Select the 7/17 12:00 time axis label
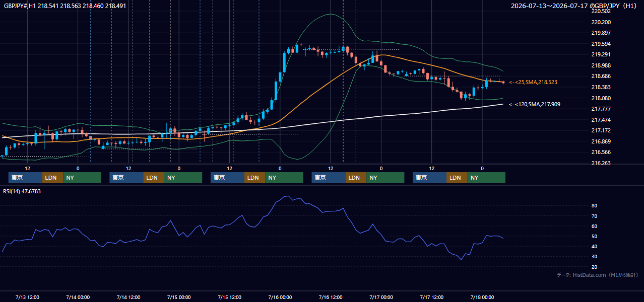The width and height of the screenshot is (644, 302). click(x=431, y=297)
